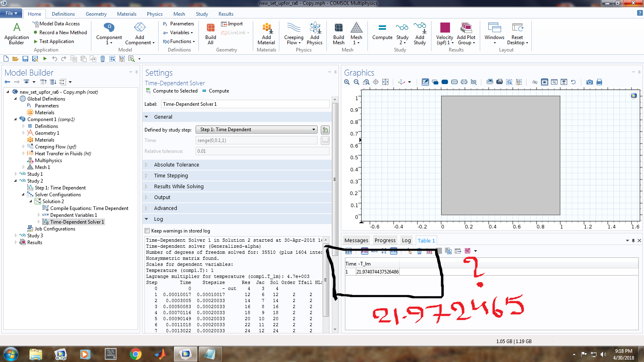Open the Progress tab

point(385,241)
